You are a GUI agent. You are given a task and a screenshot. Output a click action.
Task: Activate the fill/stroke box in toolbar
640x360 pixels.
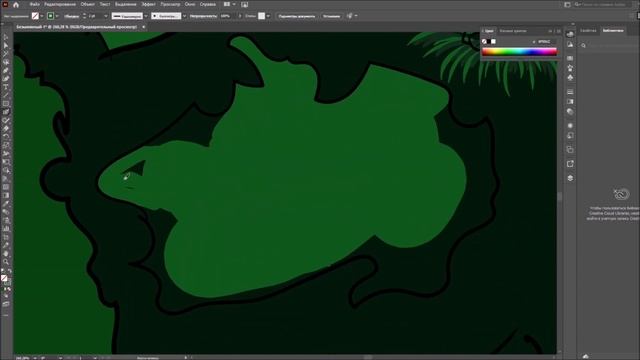coord(4,278)
